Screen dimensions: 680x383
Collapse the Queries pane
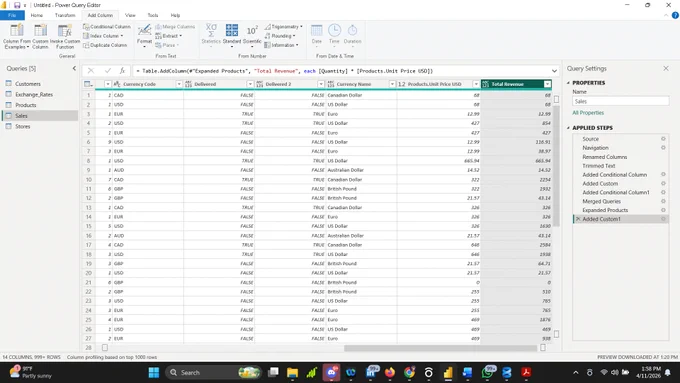[x=74, y=69]
